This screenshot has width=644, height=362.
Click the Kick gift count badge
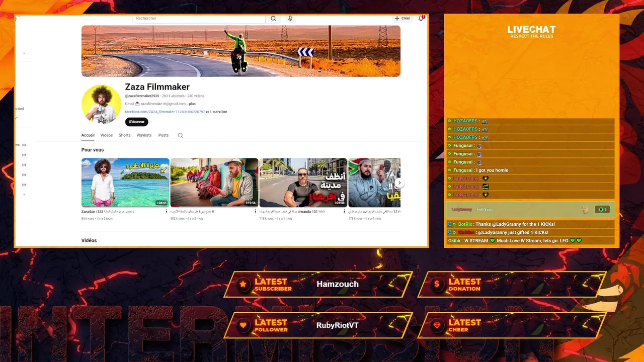[602, 210]
